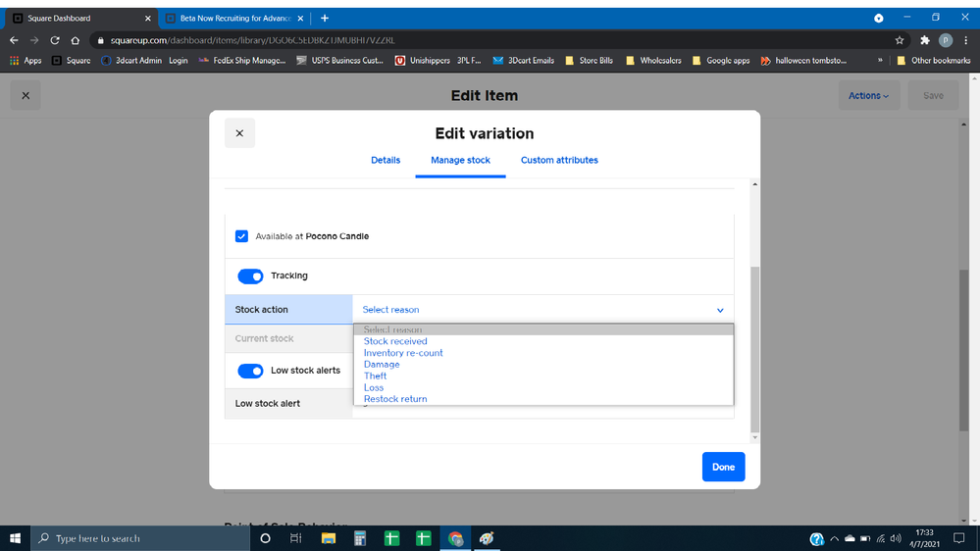
Task: Open File Explorer from the taskbar
Action: (330, 538)
